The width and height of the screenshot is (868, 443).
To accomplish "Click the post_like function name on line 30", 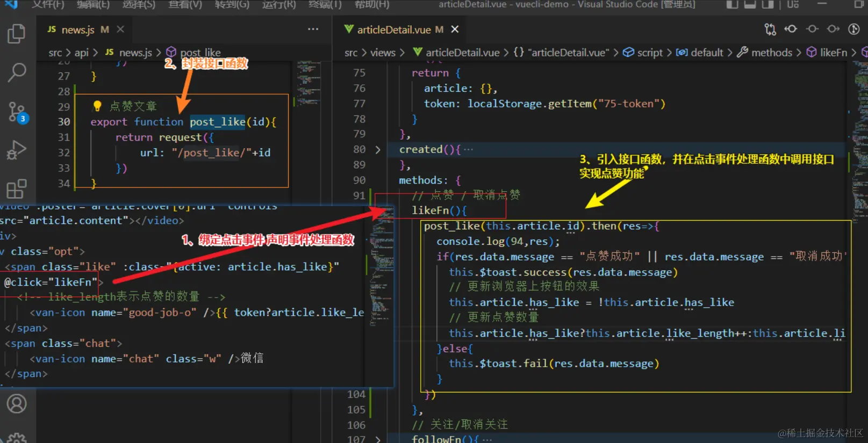I will coord(218,122).
